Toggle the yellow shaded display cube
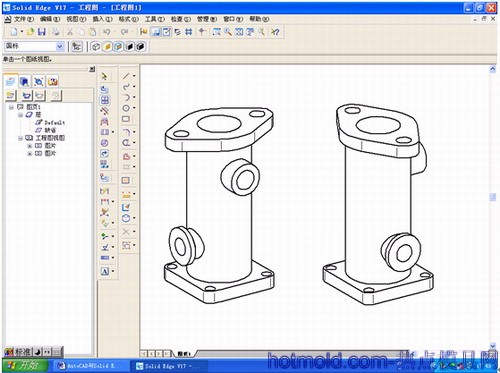 click(107, 47)
